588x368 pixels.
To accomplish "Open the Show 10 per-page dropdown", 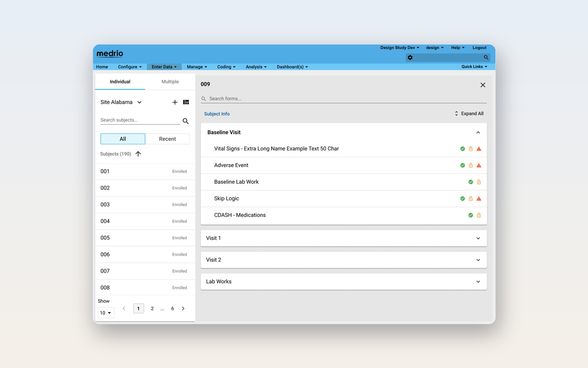I will [x=106, y=313].
